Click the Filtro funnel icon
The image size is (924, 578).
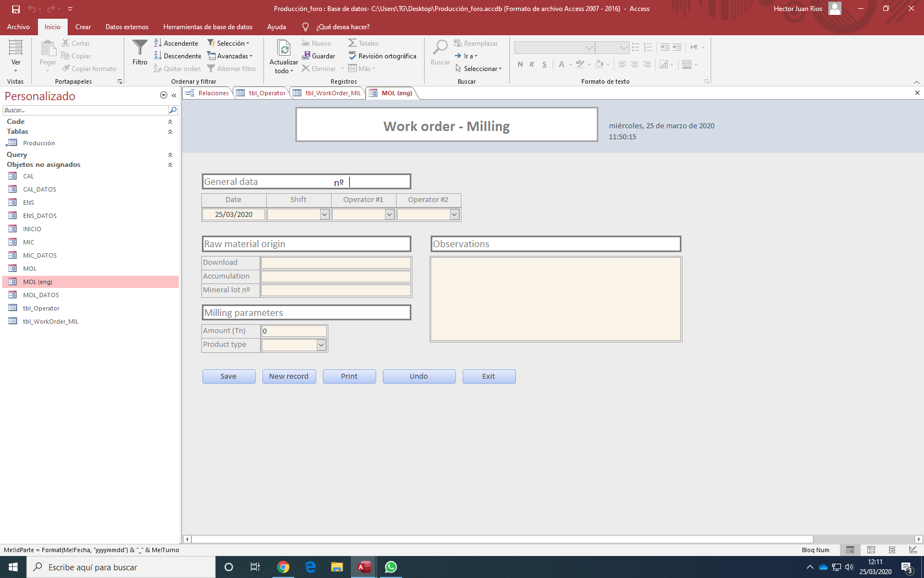point(140,53)
